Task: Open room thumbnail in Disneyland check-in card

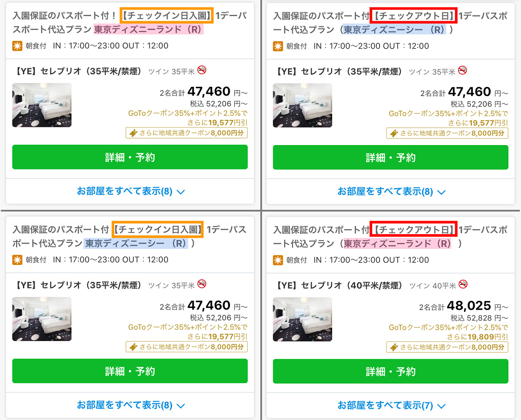Action: coord(42,105)
